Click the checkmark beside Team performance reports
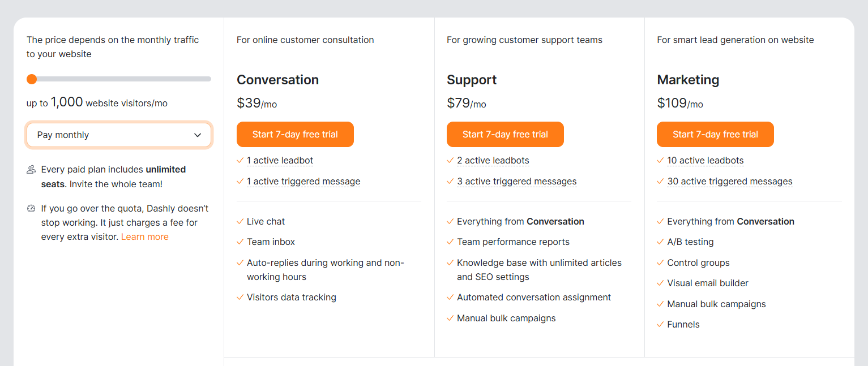Image resolution: width=868 pixels, height=366 pixels. 450,242
